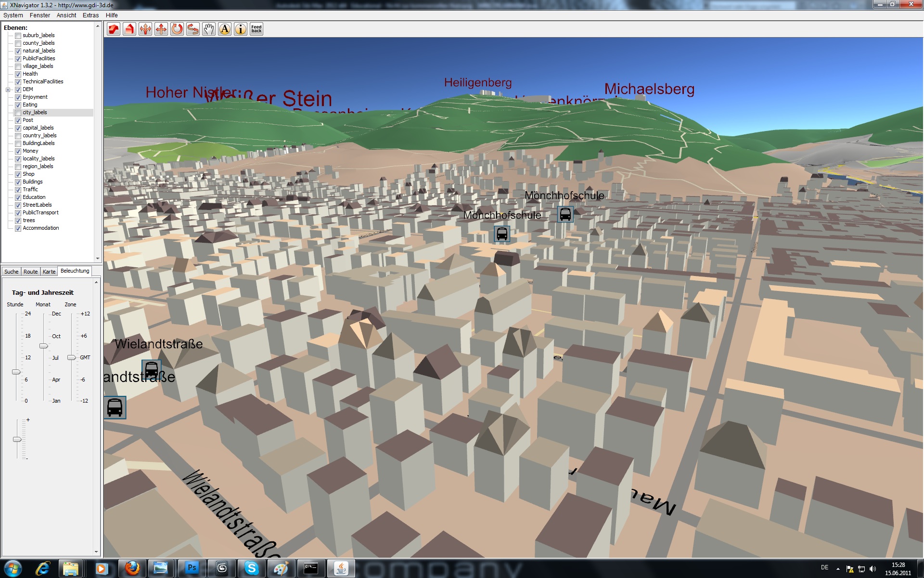Click the Monat month slider handle
Screen dimensions: 924x578
click(x=44, y=346)
